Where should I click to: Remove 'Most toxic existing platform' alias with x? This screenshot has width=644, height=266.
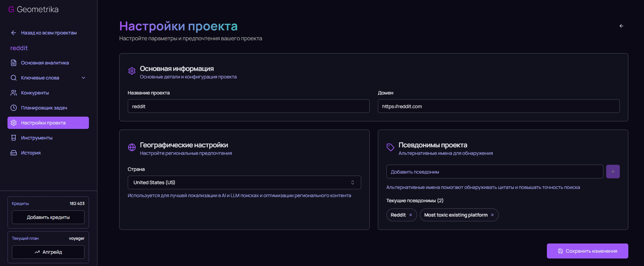tap(492, 215)
